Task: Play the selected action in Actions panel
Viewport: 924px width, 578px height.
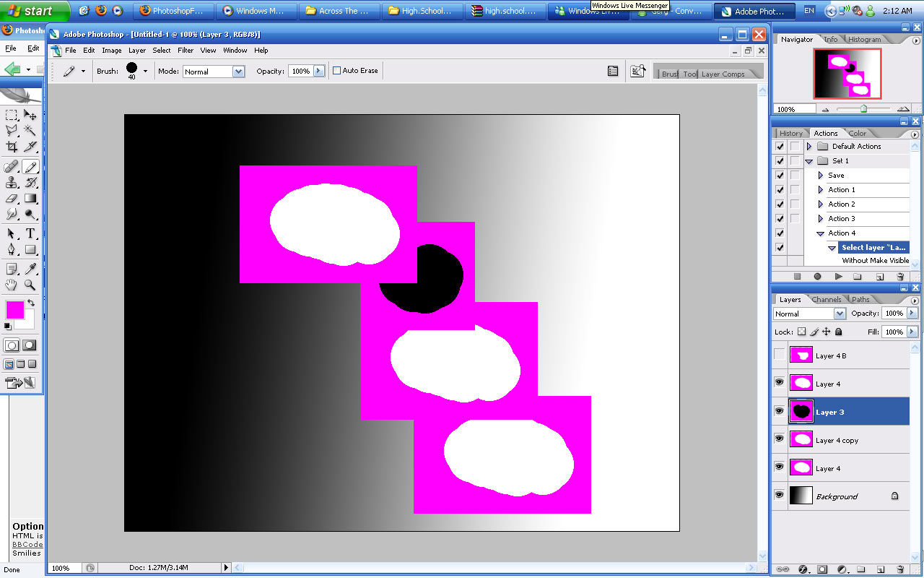Action: click(x=838, y=277)
